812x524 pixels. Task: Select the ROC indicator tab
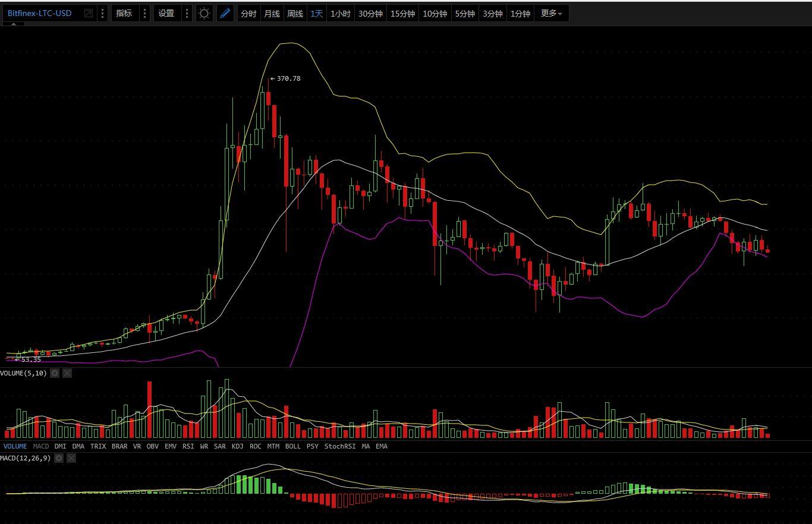pyautogui.click(x=256, y=446)
